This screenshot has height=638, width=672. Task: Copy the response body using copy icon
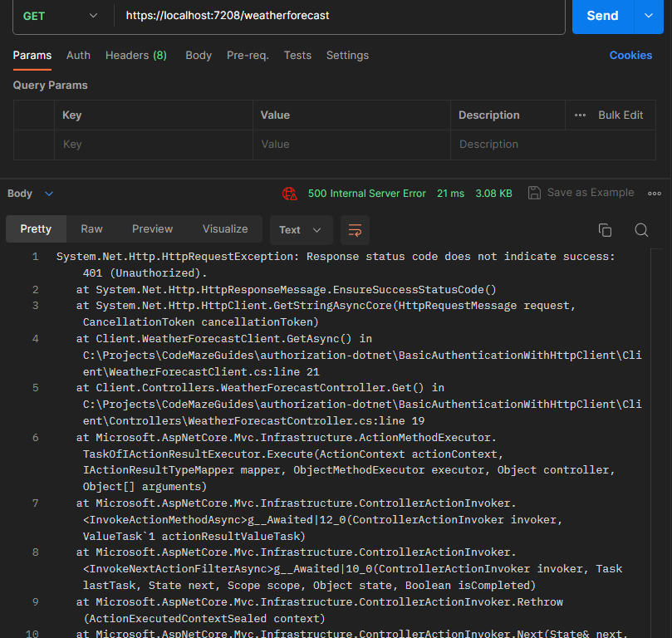[605, 230]
